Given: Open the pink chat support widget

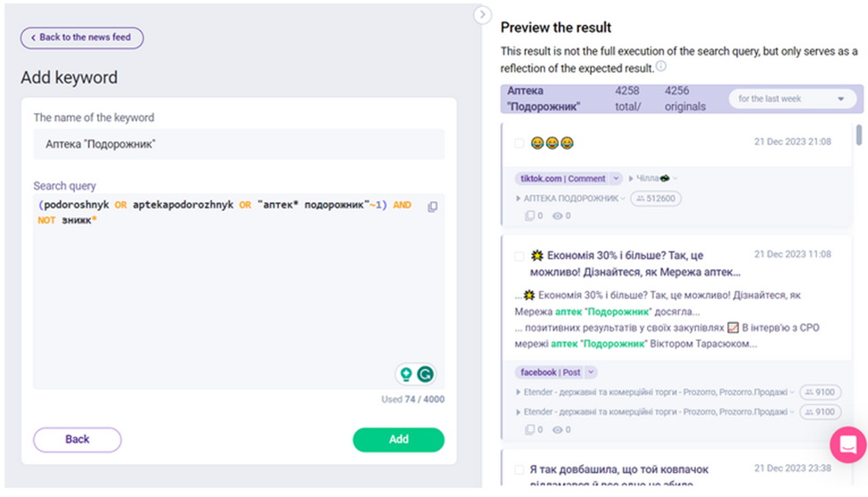Looking at the screenshot, I should tap(847, 444).
